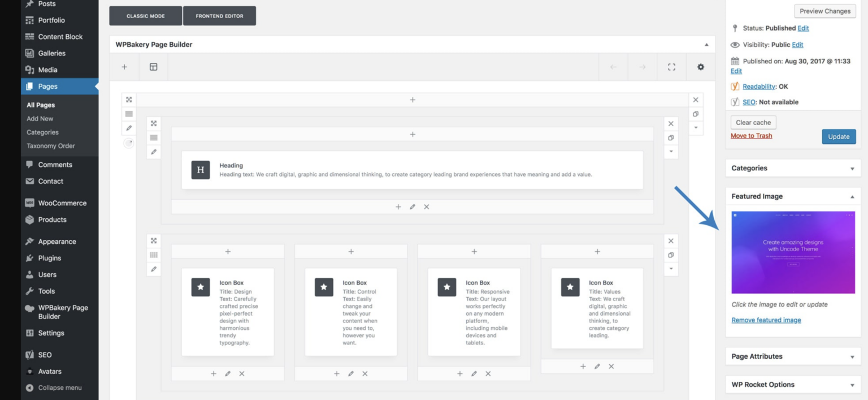Edit the Visibility setting link

point(797,45)
